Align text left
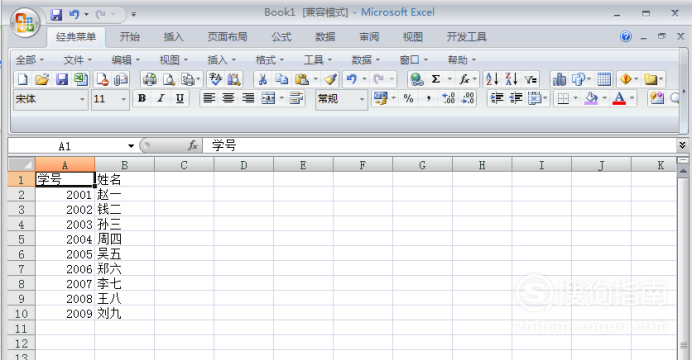The width and height of the screenshot is (692, 360). (209, 98)
